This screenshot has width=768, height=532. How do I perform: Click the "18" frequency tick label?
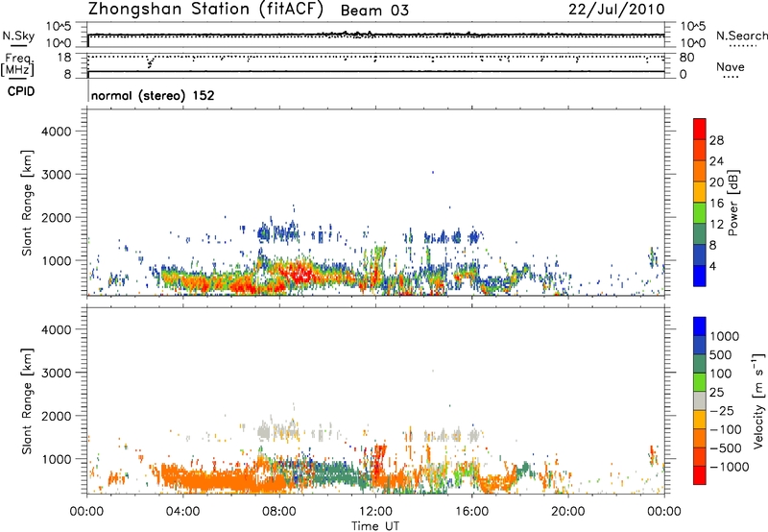(64, 58)
